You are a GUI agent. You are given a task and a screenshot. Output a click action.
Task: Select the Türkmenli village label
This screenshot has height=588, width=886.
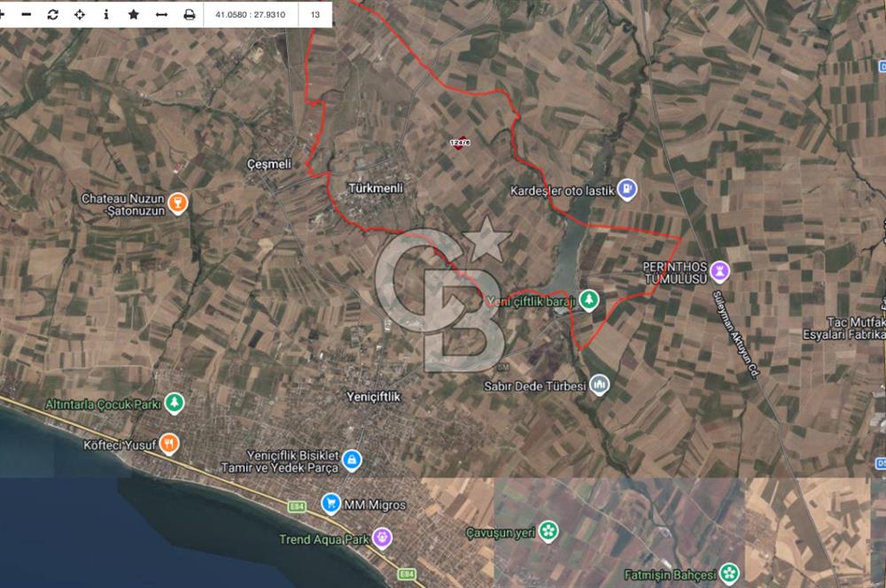pyautogui.click(x=376, y=188)
